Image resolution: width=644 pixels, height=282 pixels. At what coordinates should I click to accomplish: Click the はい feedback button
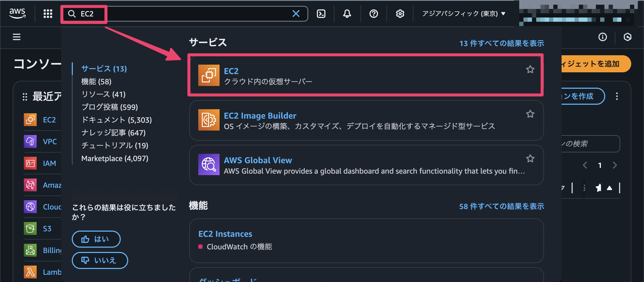tap(96, 239)
